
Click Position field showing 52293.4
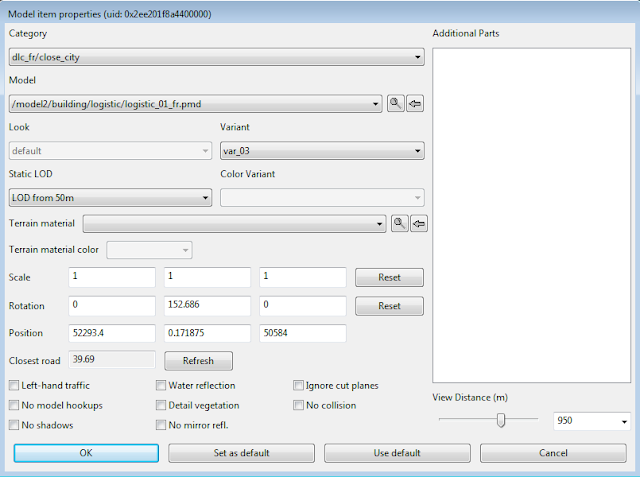(112, 333)
